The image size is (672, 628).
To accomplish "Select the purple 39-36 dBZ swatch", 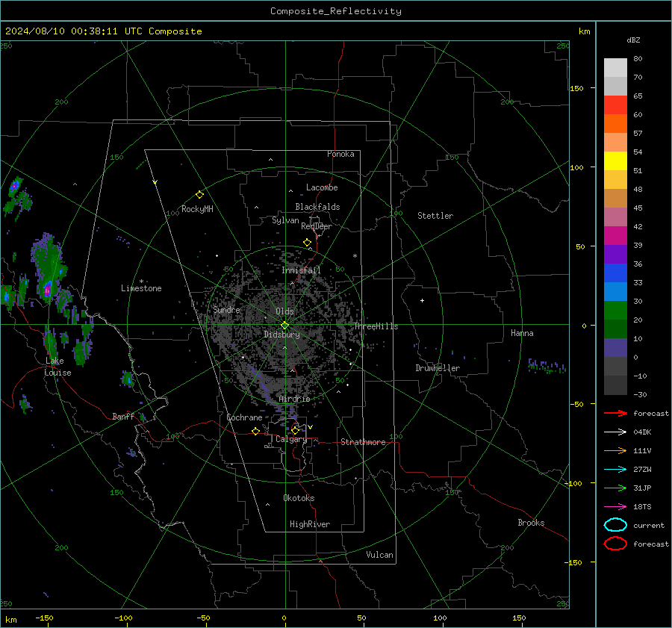I will coord(615,254).
